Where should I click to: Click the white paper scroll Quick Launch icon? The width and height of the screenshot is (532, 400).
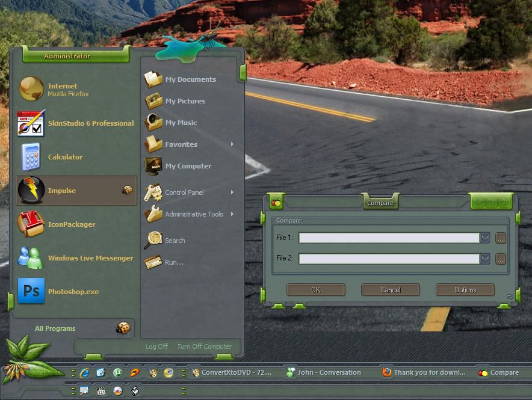[135, 391]
